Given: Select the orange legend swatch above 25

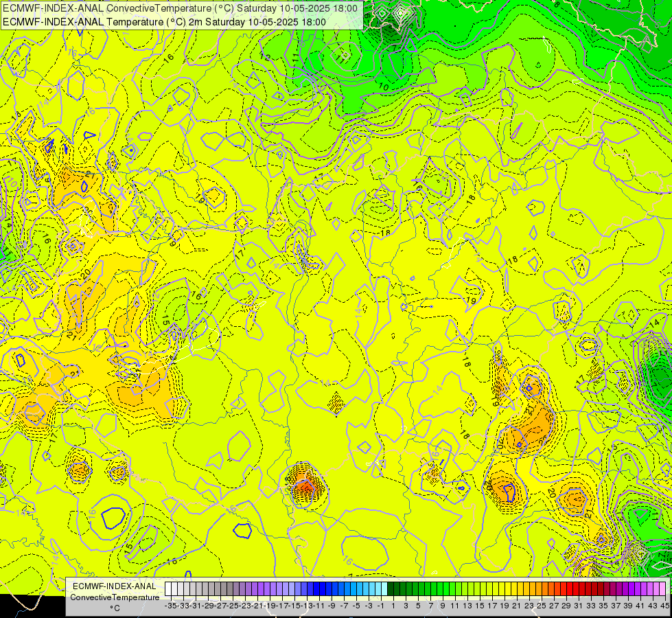Looking at the screenshot, I should coord(539,588).
